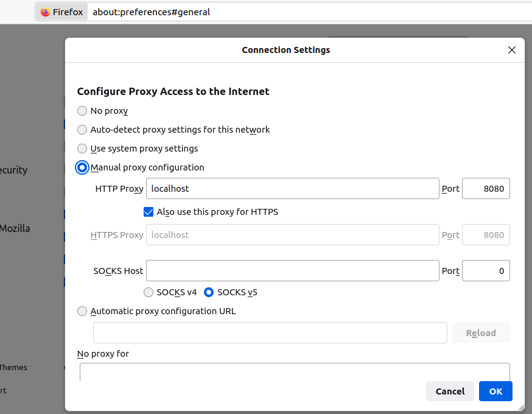The height and width of the screenshot is (414, 532).
Task: Select Manual proxy configuration radio button
Action: click(x=82, y=167)
